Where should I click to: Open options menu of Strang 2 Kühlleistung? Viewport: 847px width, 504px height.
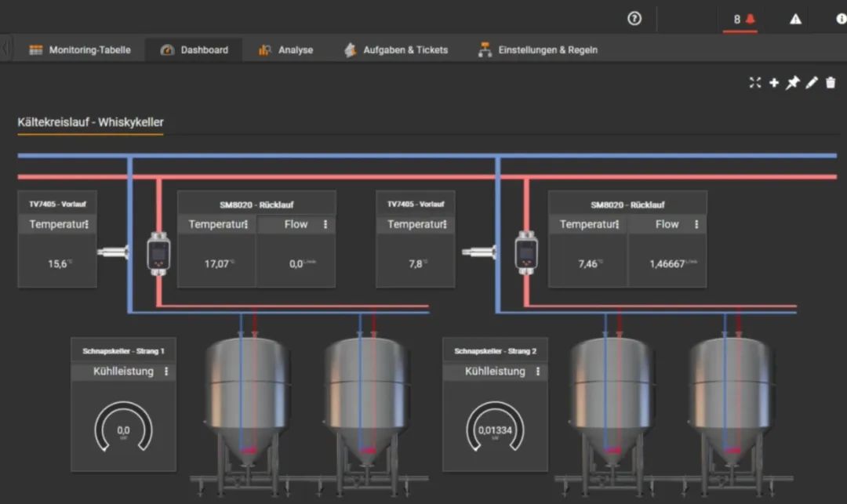click(x=538, y=372)
